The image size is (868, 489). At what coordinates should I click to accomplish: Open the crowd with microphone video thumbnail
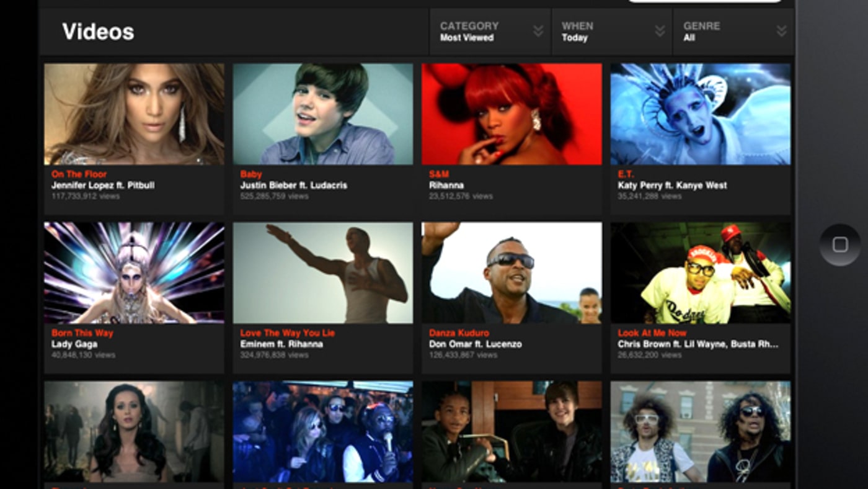[x=322, y=432]
